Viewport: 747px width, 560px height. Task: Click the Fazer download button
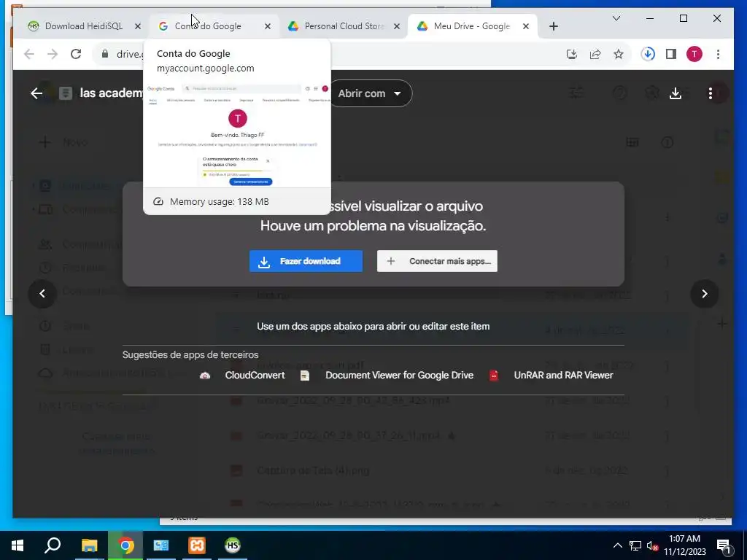(306, 261)
